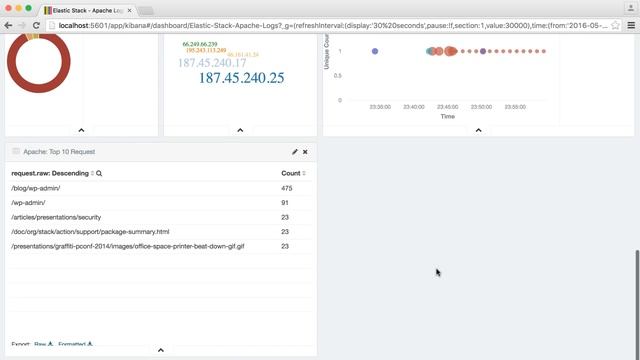Click the office-space-printer-beat-down-gif.gif request row
The image size is (640, 360).
pos(161,247)
